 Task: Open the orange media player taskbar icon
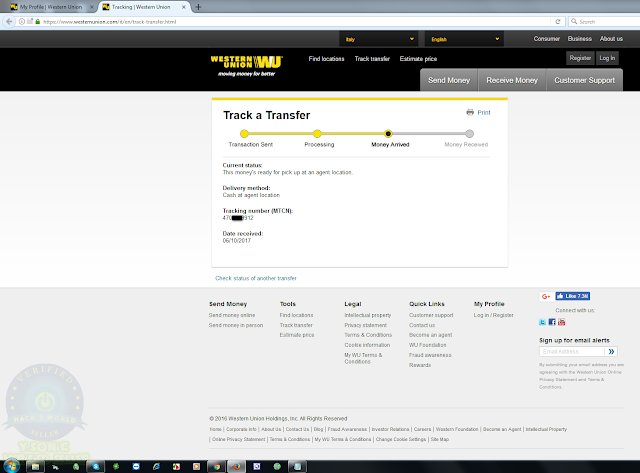[x=196, y=466]
